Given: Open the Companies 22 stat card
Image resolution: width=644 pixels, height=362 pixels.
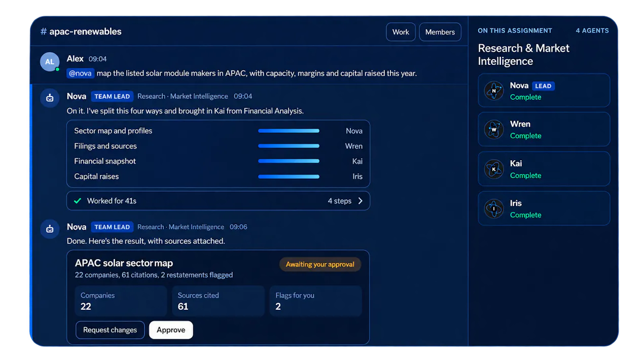Looking at the screenshot, I should click(121, 301).
